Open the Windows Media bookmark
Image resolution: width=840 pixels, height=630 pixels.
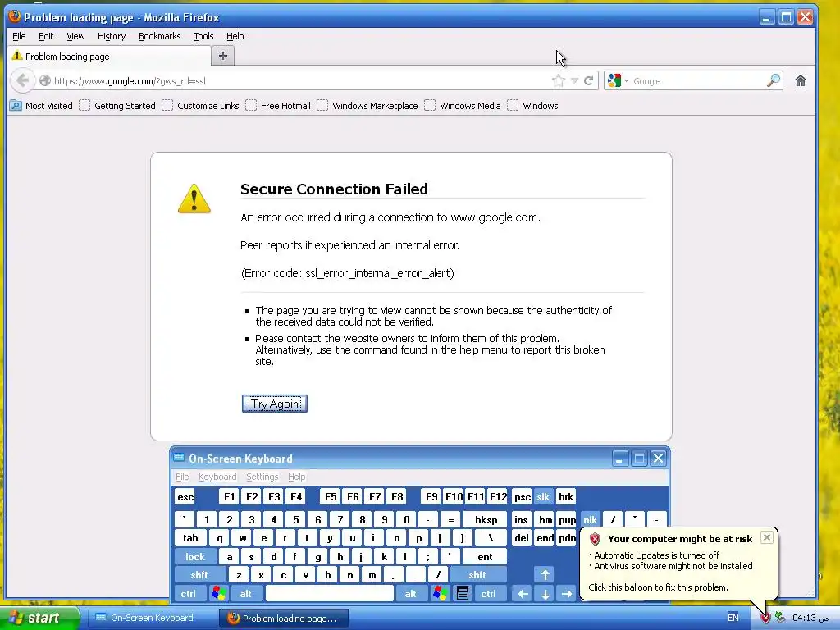coord(463,106)
